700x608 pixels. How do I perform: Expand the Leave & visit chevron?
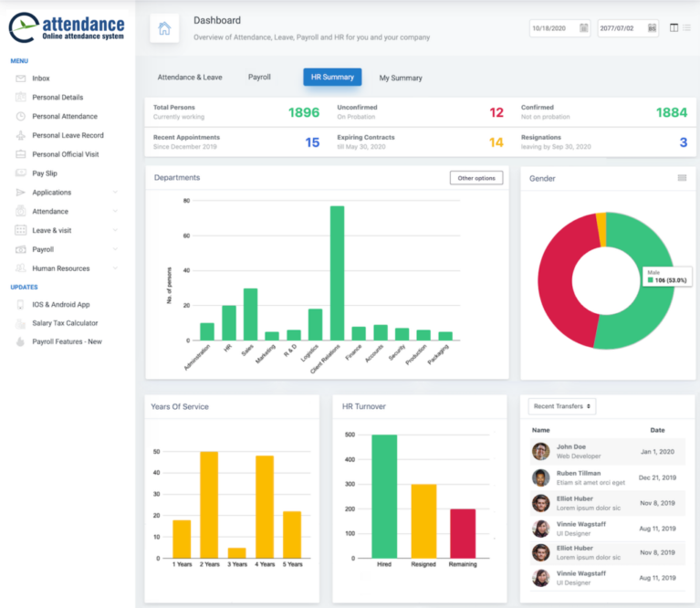tap(115, 230)
